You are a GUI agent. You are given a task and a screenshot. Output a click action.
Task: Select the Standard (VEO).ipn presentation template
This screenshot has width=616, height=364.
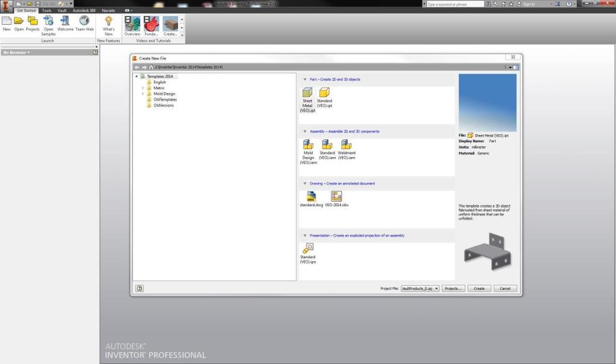307,253
